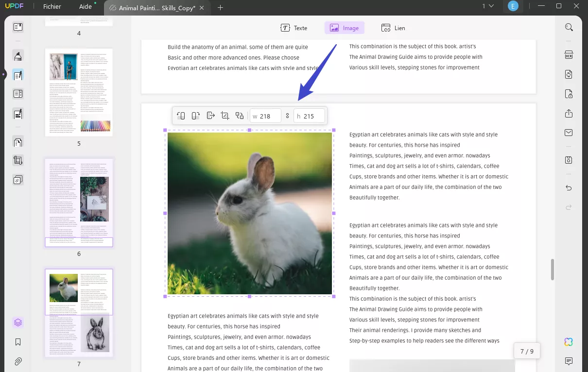Switch to Lien editing mode

[x=393, y=28]
